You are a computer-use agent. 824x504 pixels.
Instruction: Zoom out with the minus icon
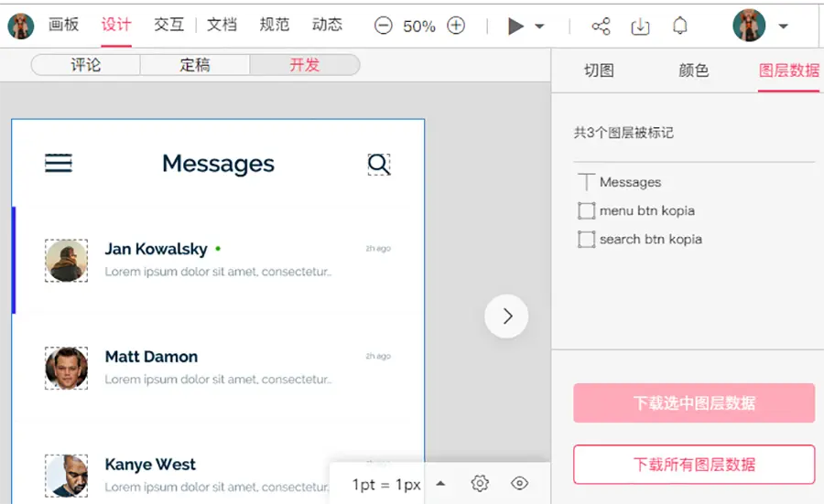coord(383,26)
